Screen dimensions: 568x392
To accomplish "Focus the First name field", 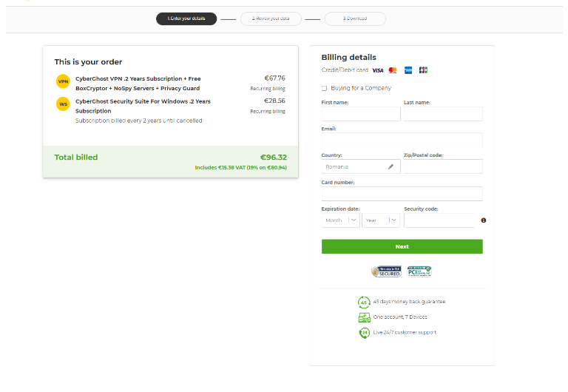I will tap(361, 114).
